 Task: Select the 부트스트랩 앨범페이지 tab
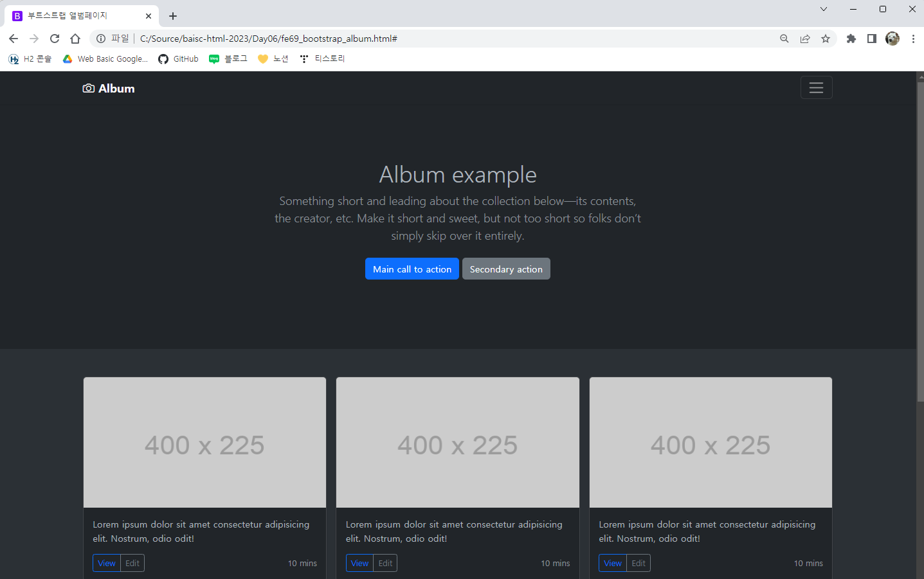pyautogui.click(x=82, y=15)
